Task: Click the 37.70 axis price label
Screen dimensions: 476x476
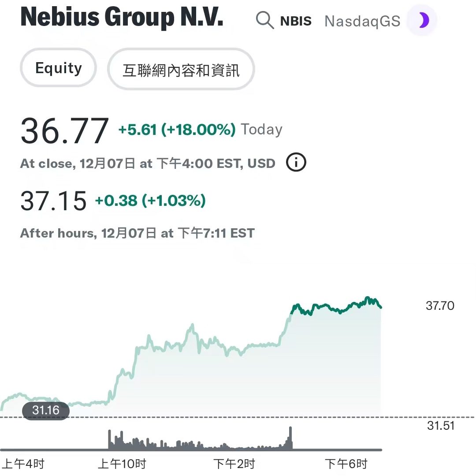Action: click(x=440, y=306)
